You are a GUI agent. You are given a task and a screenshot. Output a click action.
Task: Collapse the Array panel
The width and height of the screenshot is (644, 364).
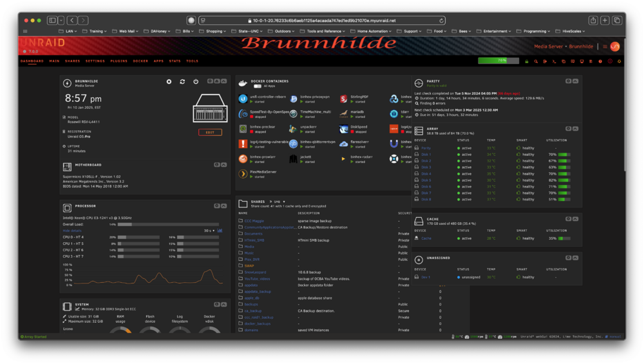pyautogui.click(x=575, y=129)
